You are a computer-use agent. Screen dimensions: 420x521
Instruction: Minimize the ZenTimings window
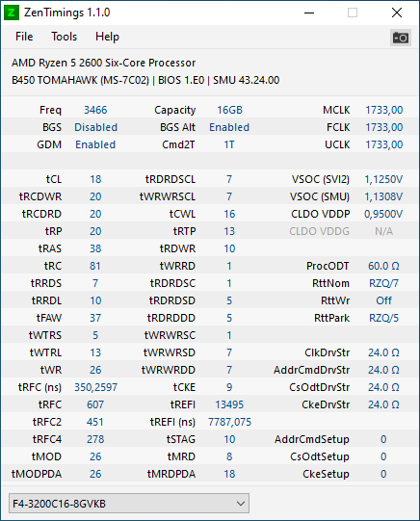309,13
